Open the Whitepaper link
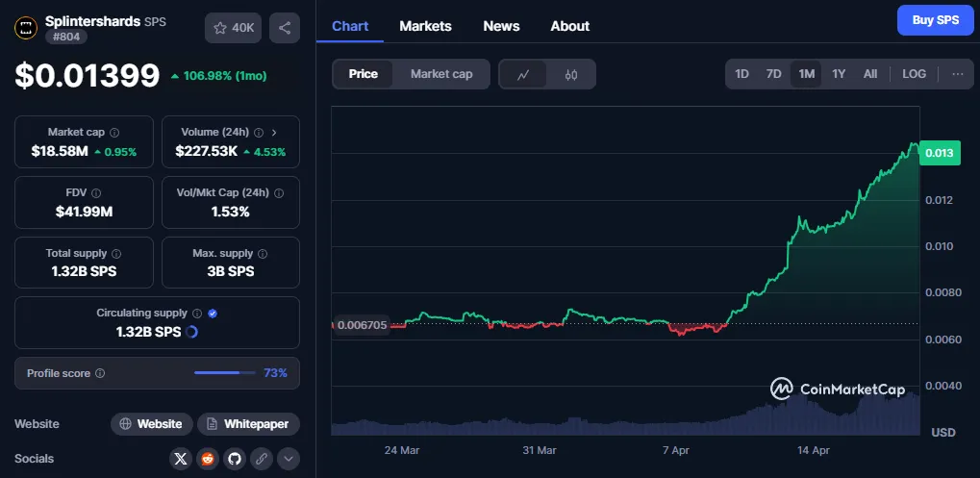 tap(249, 423)
